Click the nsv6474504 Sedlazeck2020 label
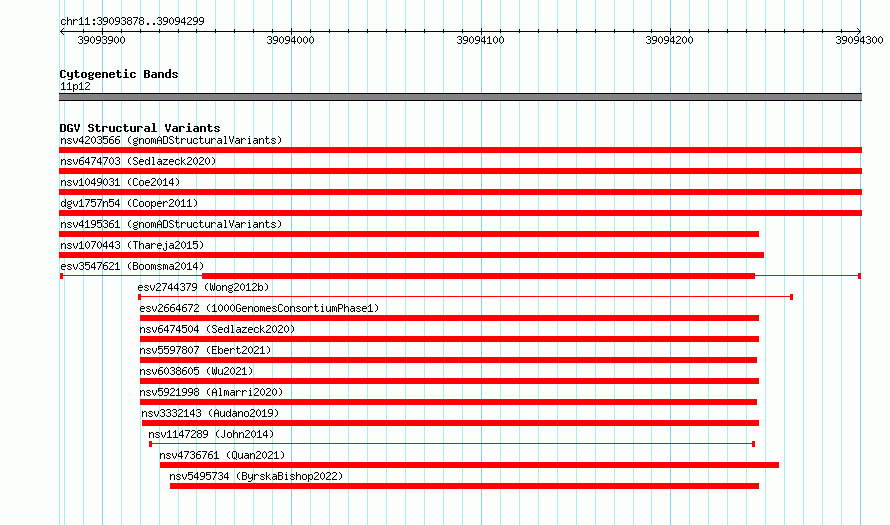This screenshot has height=525, width=890. coord(217,329)
